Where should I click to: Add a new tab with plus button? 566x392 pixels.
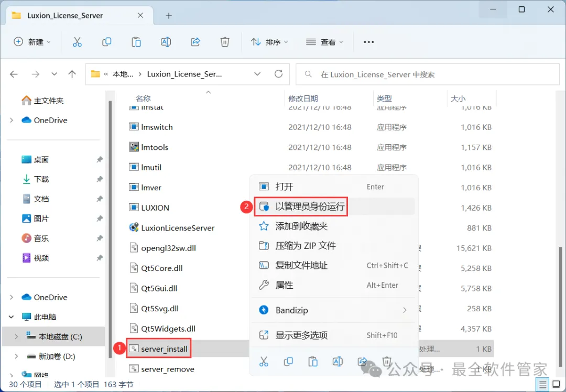click(169, 16)
